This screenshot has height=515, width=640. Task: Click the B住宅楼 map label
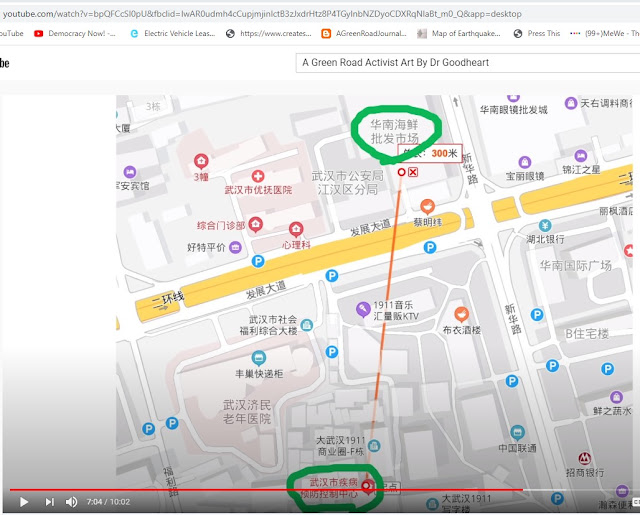pos(587,334)
